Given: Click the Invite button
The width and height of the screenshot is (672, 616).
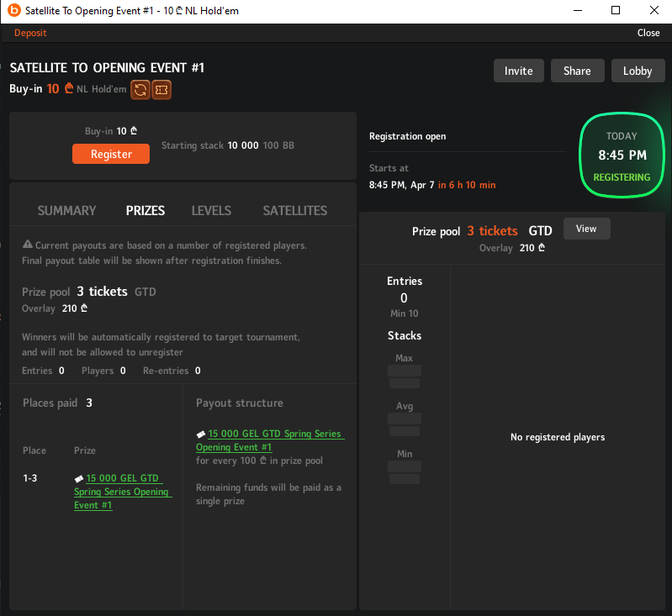Looking at the screenshot, I should tap(519, 71).
